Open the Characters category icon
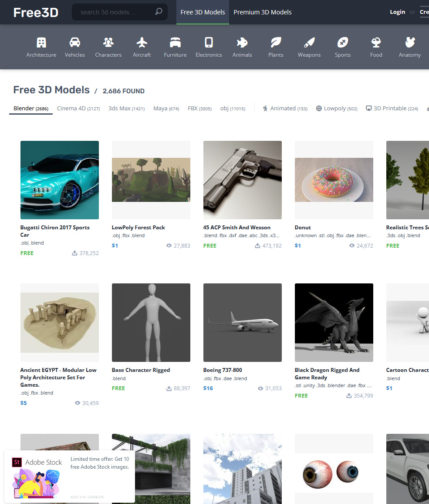The height and width of the screenshot is (504, 429). [x=108, y=42]
